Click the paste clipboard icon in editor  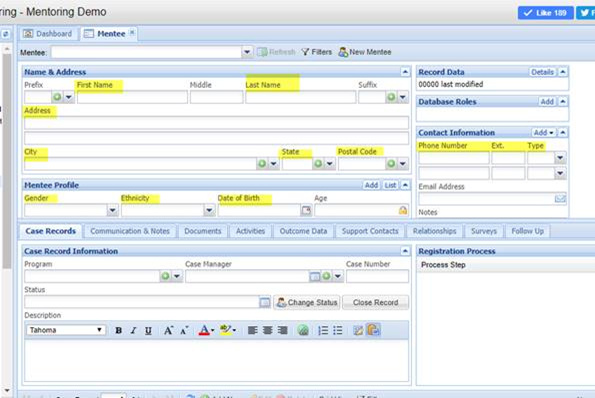[373, 330]
